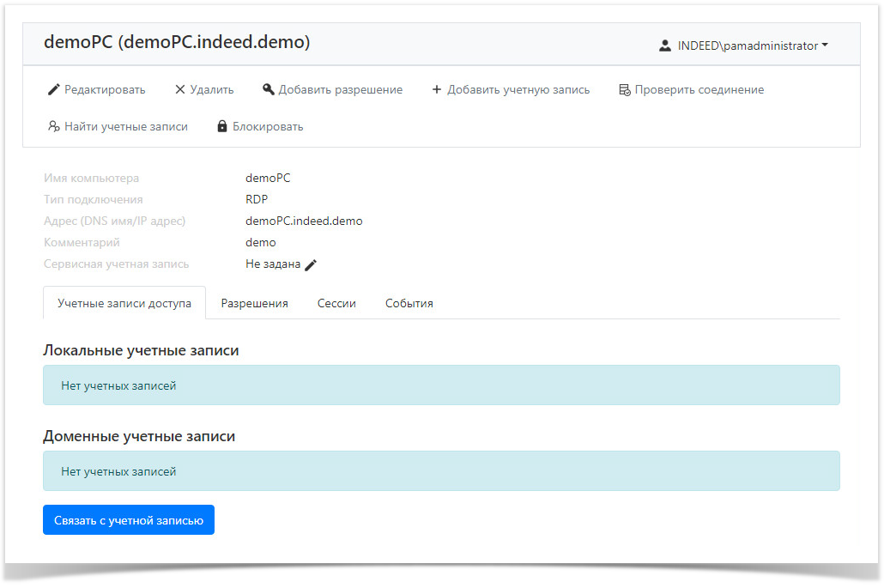Click the Редактировать label
890x588 pixels.
click(x=105, y=89)
